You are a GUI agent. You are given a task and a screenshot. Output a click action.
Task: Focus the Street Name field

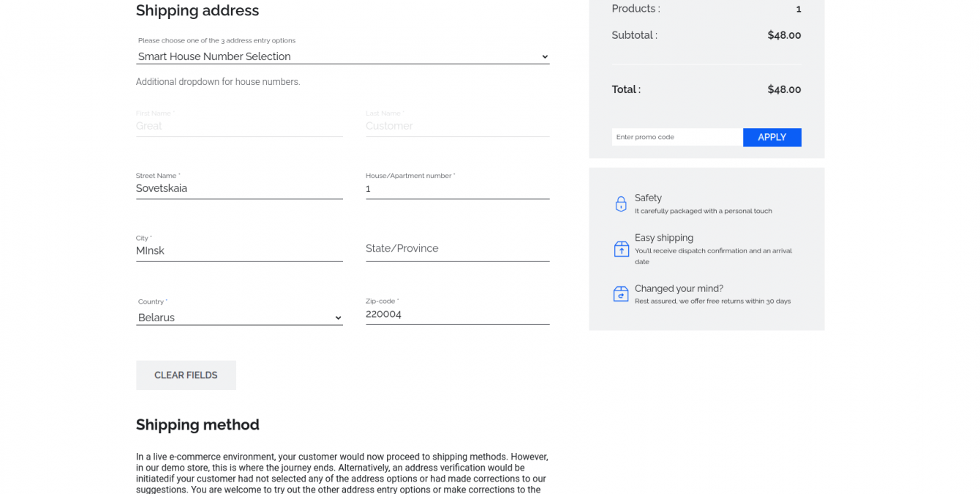pyautogui.click(x=238, y=188)
